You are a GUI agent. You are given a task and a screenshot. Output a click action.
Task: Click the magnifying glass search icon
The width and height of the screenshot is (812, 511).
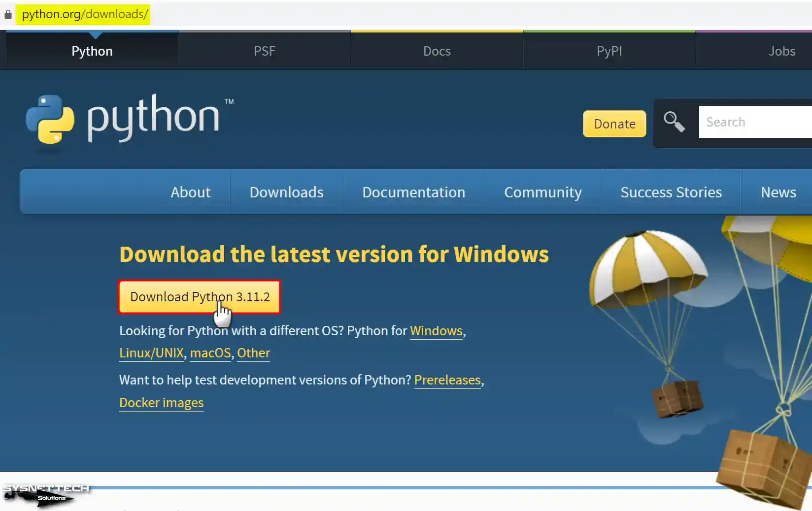point(674,122)
